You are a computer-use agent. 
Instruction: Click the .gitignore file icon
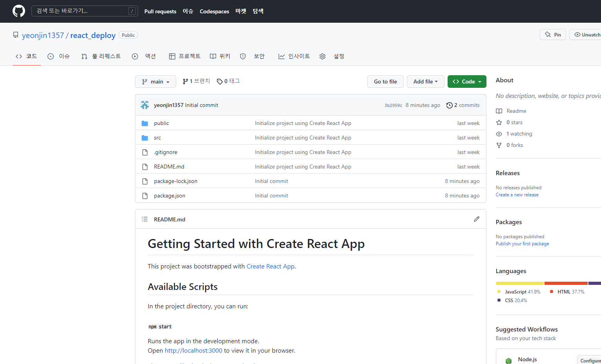[145, 152]
